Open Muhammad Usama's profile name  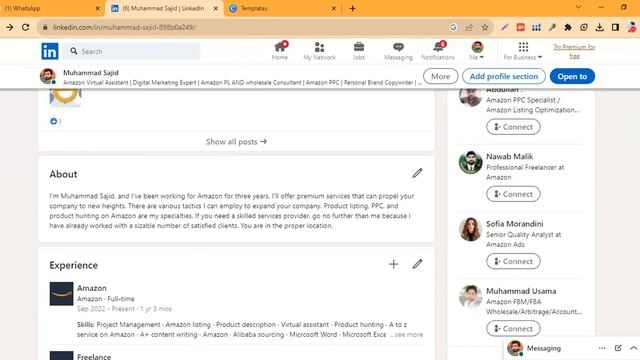coord(521,291)
